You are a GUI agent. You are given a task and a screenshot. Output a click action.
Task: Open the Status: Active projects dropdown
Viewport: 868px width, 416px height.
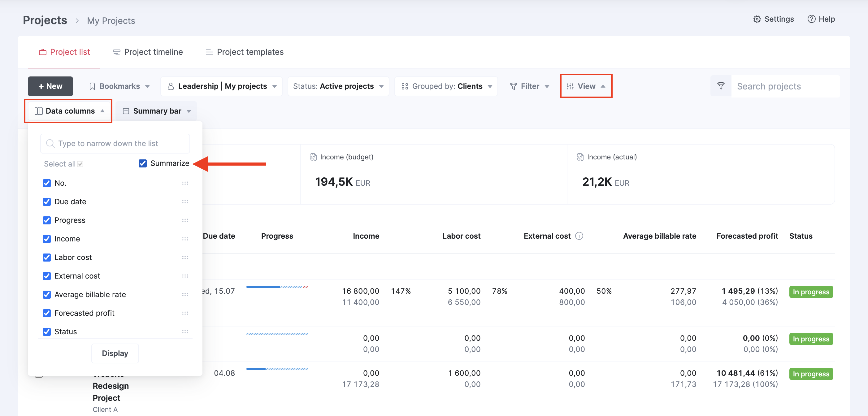338,86
